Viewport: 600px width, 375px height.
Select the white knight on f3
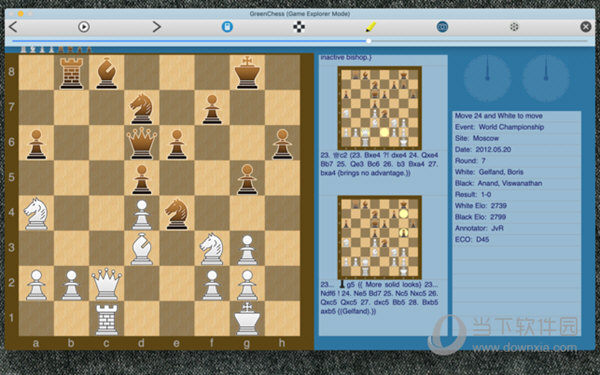[212, 249]
